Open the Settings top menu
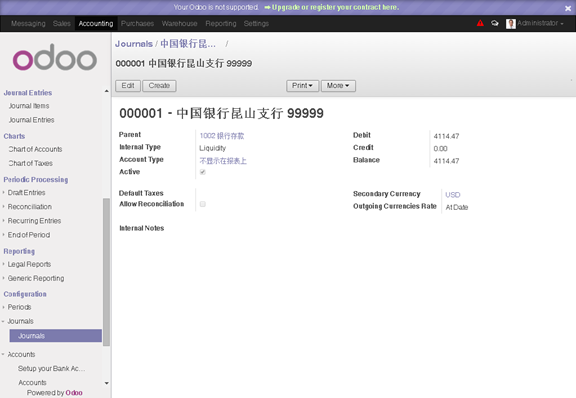Viewport: 576px width, 398px height. (256, 24)
